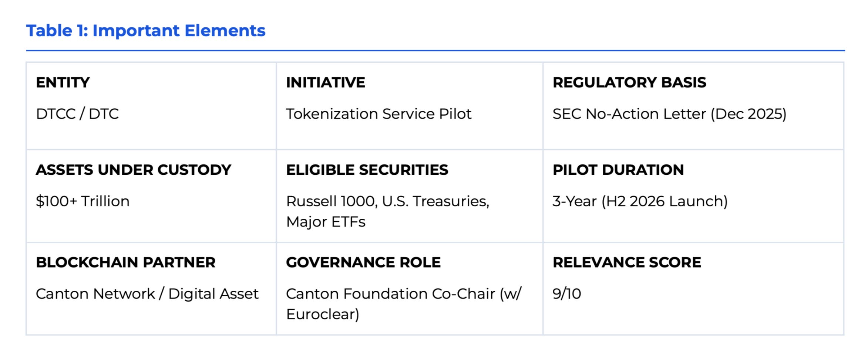Viewport: 868px width, 354px height.
Task: Click the blue divider line under title
Action: pos(435,50)
